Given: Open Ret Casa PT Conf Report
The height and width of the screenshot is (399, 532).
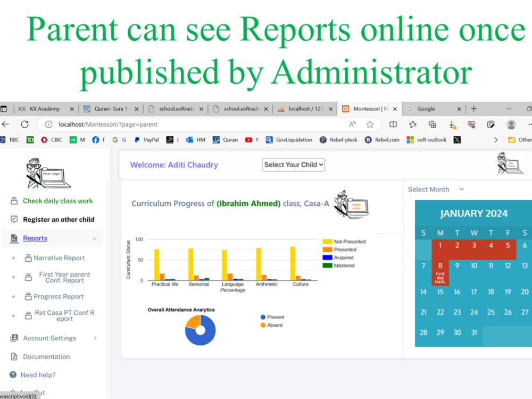Looking at the screenshot, I should click(64, 315).
